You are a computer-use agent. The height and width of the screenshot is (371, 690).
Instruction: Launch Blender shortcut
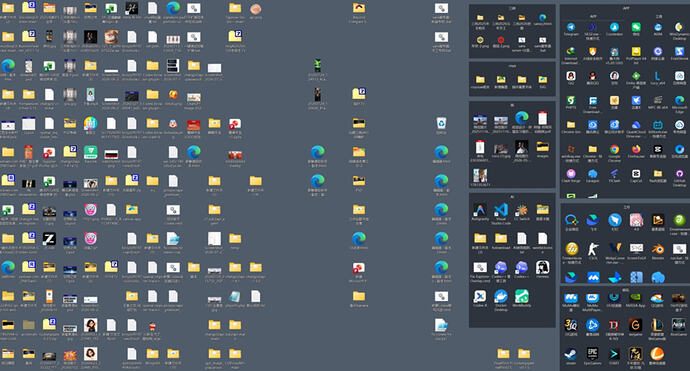coord(657,249)
